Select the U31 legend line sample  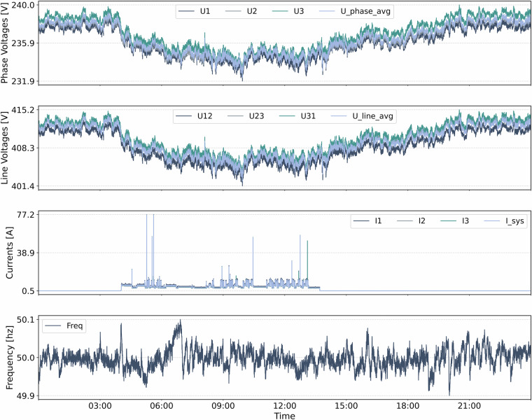pyautogui.click(x=287, y=116)
